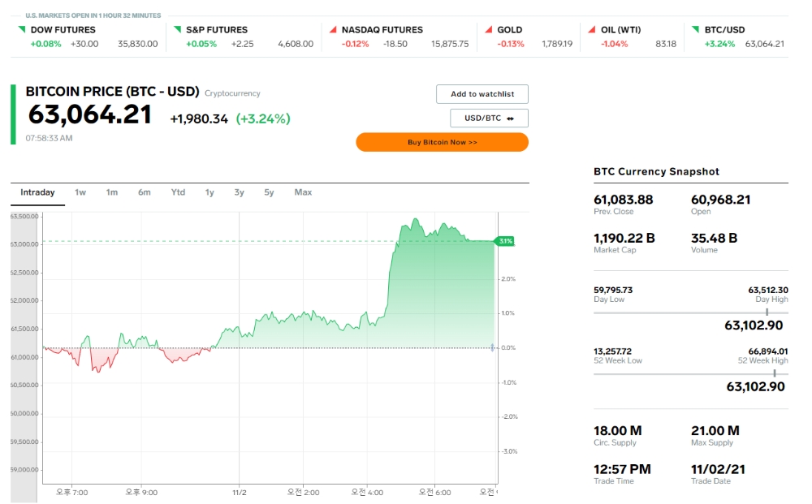Click the BITCOIN PRICE (BTC - USD) heading

click(112, 92)
